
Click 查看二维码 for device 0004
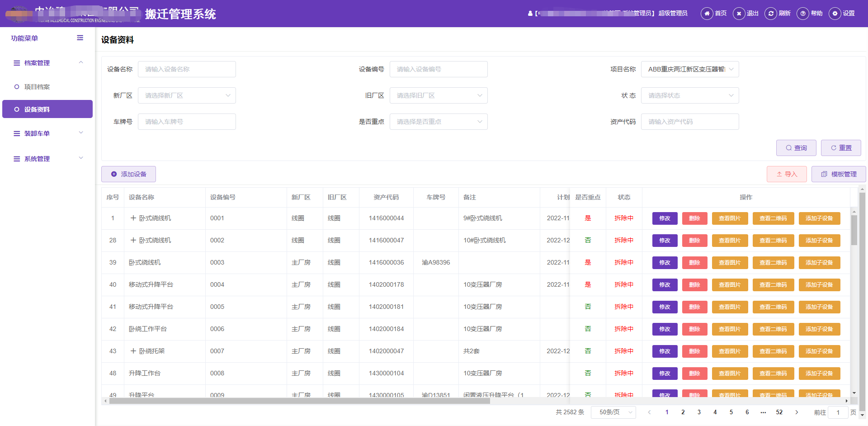point(773,284)
